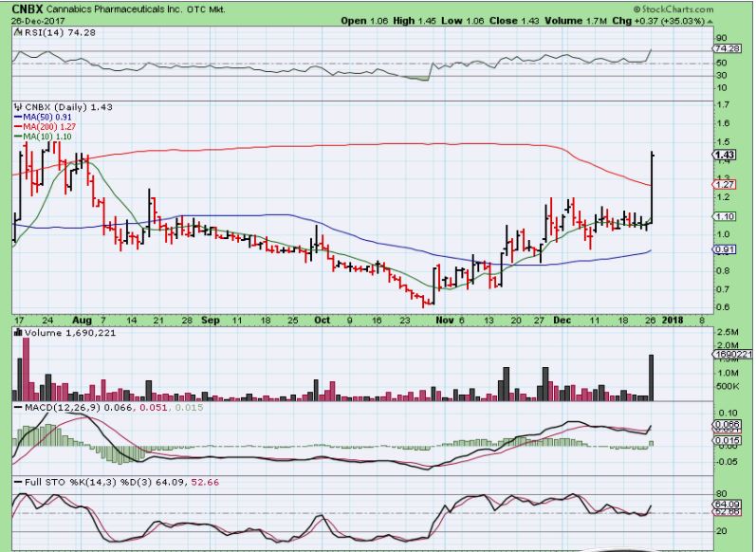The image size is (756, 552).
Task: Click the up-triangle icon after Chg percentage
Action: click(710, 22)
